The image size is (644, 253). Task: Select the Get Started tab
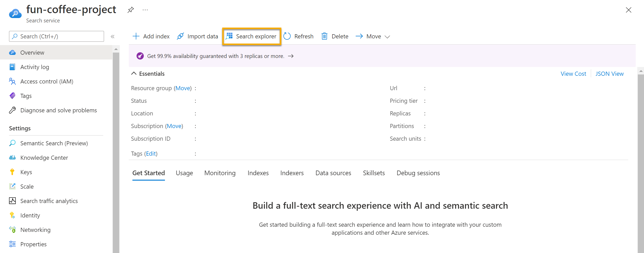pos(149,173)
